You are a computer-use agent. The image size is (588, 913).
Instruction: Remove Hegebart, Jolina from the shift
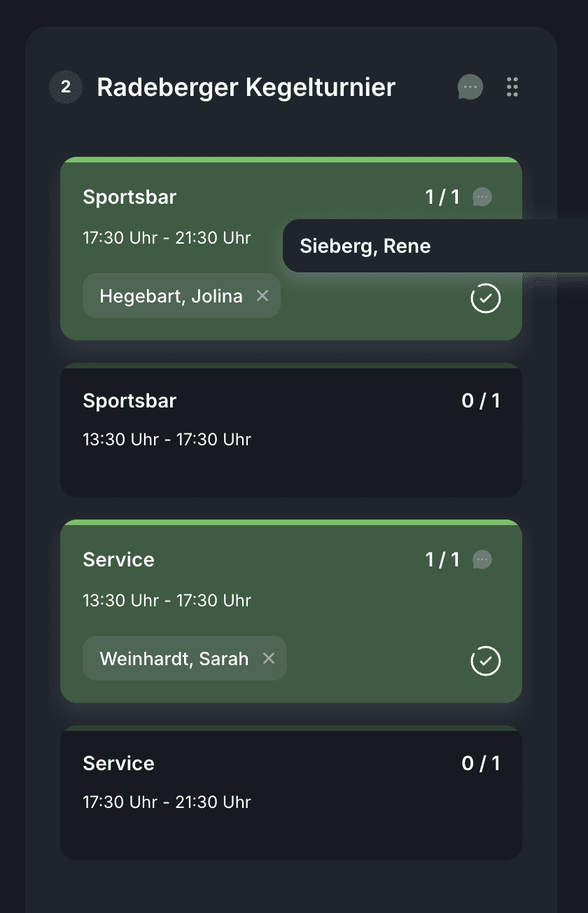(262, 296)
